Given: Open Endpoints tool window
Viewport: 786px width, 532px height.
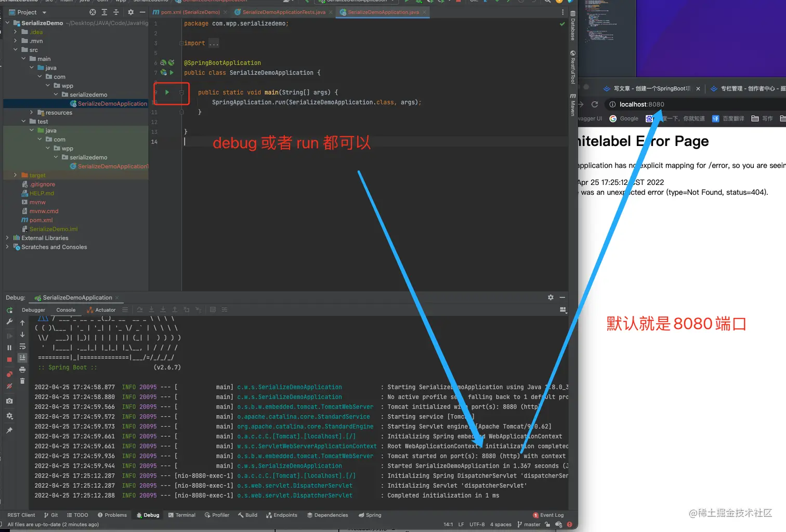Looking at the screenshot, I should [x=281, y=515].
